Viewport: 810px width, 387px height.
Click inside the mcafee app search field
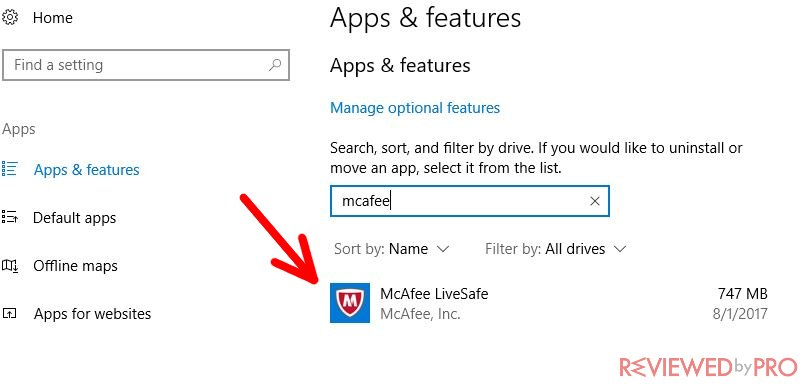pyautogui.click(x=470, y=201)
